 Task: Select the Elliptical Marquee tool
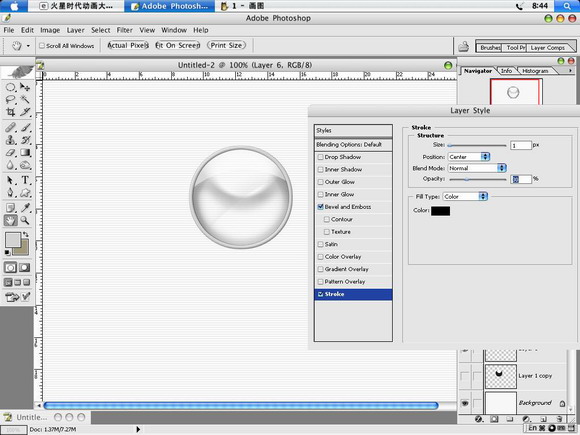[x=10, y=87]
